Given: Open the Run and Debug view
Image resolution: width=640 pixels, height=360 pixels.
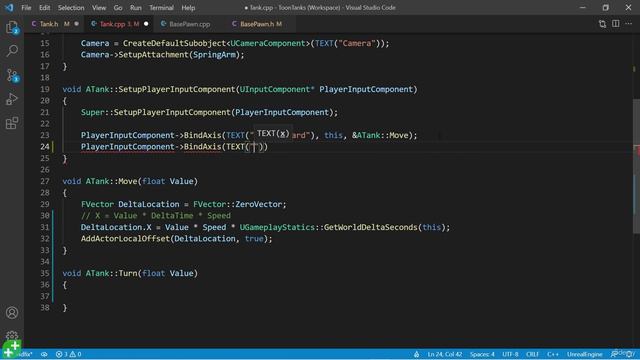Looking at the screenshot, I should (12, 99).
